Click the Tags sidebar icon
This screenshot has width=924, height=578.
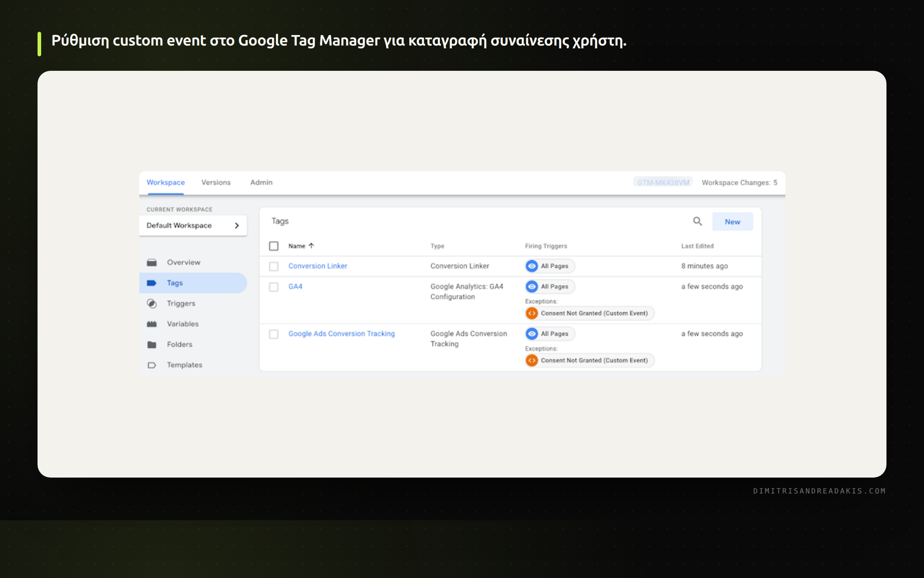pos(152,283)
